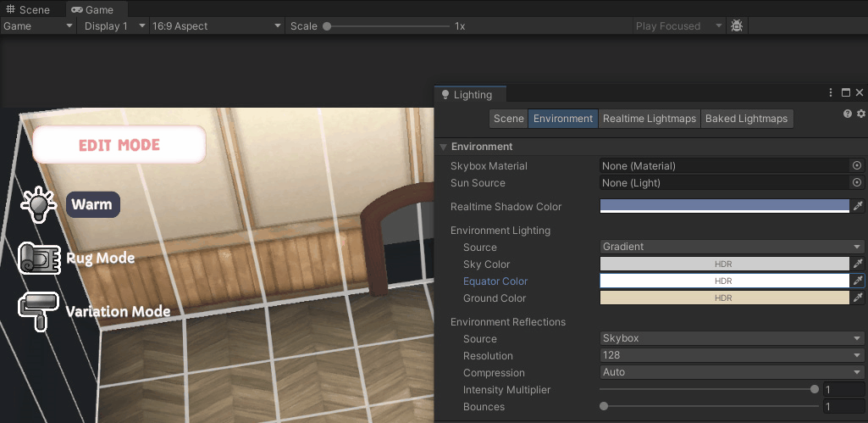
Task: Open Lighting window help icon
Action: coord(847,113)
